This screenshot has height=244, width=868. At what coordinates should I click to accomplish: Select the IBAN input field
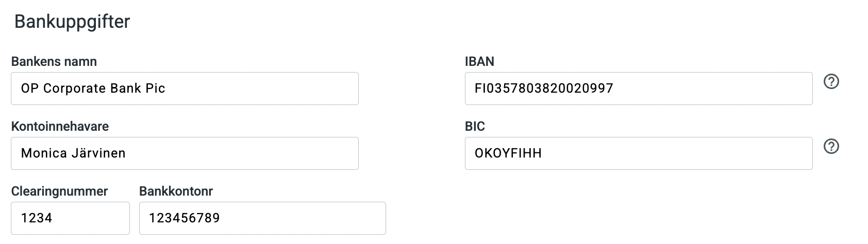(639, 89)
